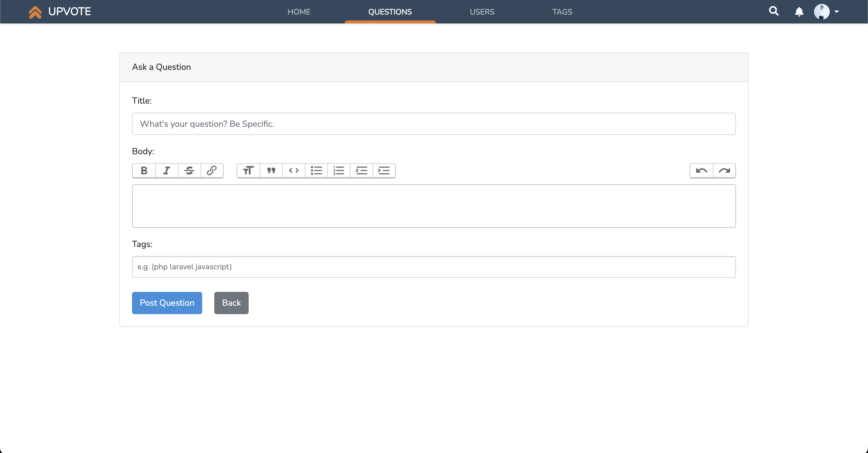Expand the user avatar dropdown menu
Viewport: 868px width, 453px height.
point(826,12)
